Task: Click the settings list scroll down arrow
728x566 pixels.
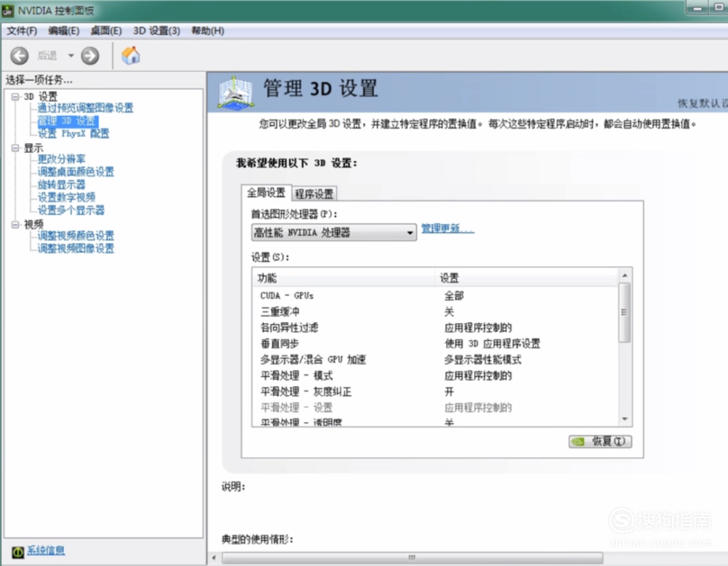Action: tap(625, 419)
